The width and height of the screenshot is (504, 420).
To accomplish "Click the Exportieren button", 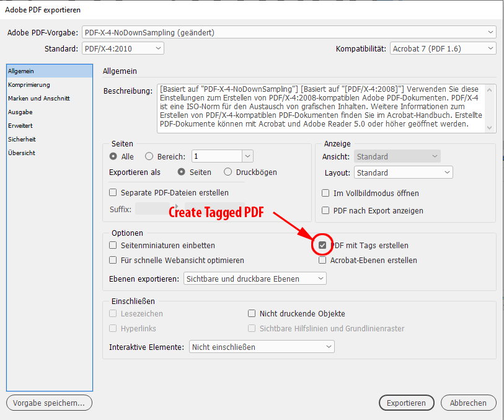I will point(406,403).
